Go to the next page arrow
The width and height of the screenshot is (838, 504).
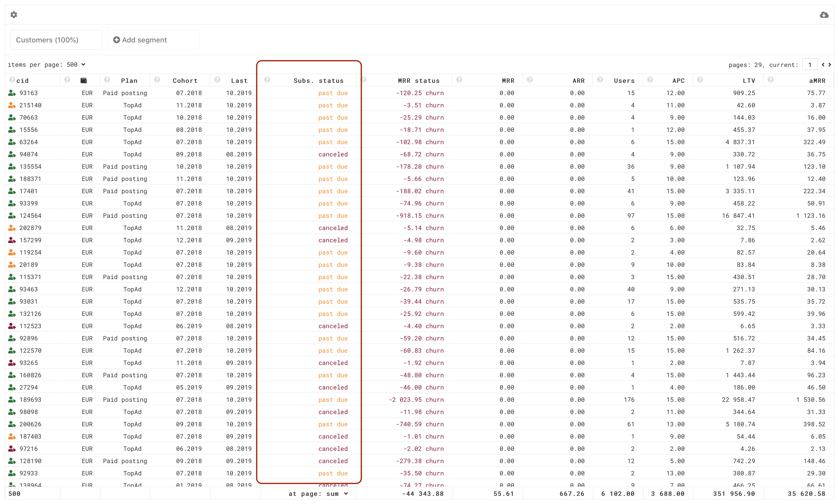pyautogui.click(x=830, y=64)
